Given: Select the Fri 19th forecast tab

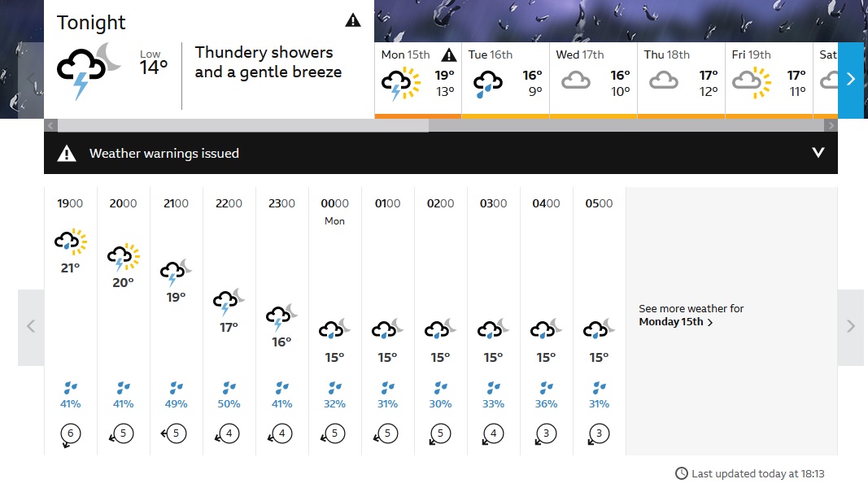Looking at the screenshot, I should click(769, 81).
